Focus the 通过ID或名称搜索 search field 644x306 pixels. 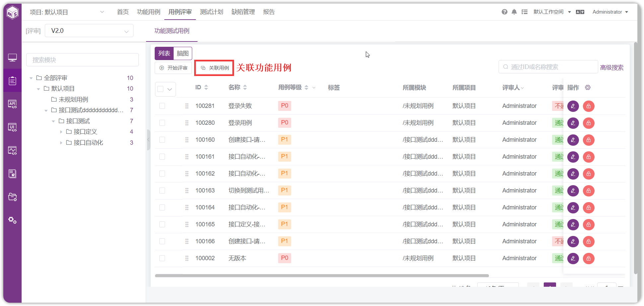coord(548,67)
